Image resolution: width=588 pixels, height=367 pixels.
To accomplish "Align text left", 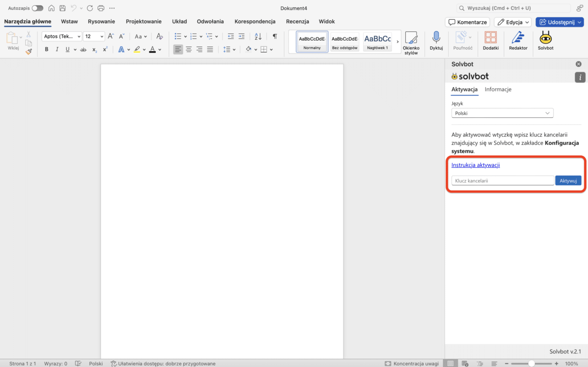I will tap(178, 50).
